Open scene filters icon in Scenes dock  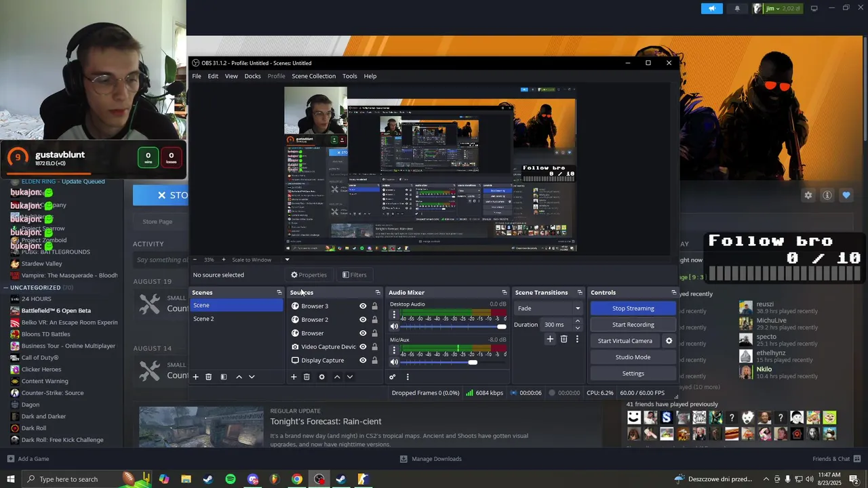pos(224,377)
